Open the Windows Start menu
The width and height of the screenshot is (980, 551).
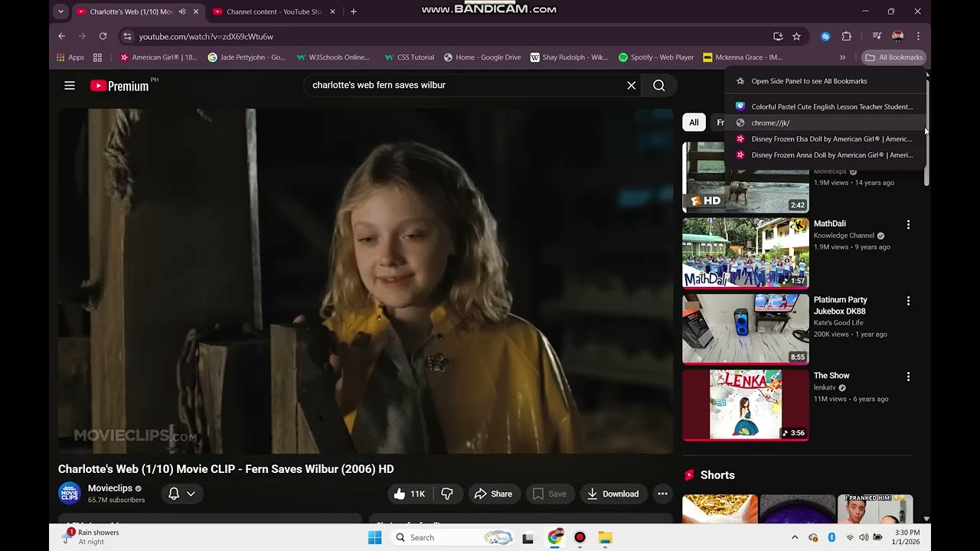374,537
